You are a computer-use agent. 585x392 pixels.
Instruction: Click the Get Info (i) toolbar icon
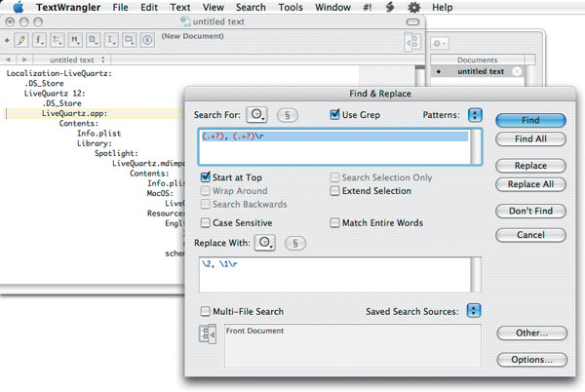tap(146, 40)
